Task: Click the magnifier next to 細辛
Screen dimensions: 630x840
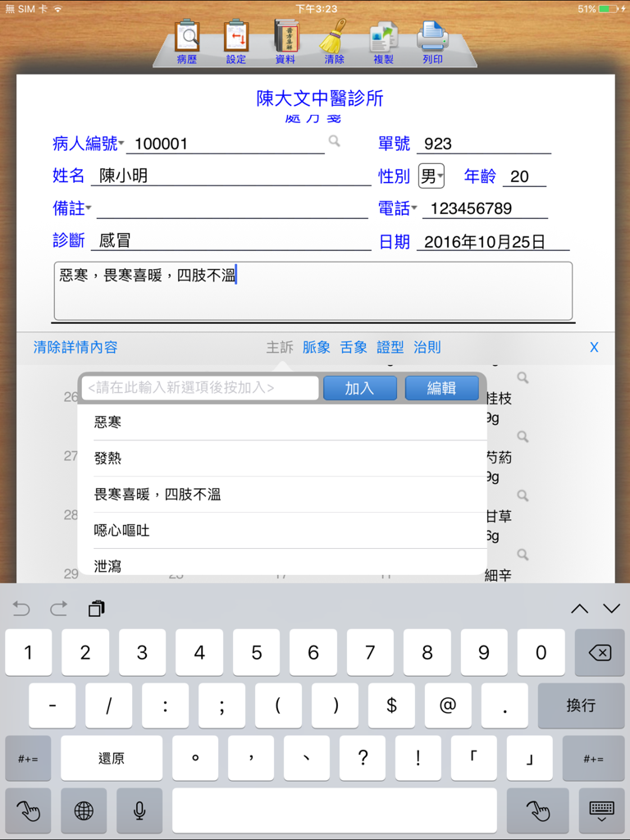Action: coord(523,555)
